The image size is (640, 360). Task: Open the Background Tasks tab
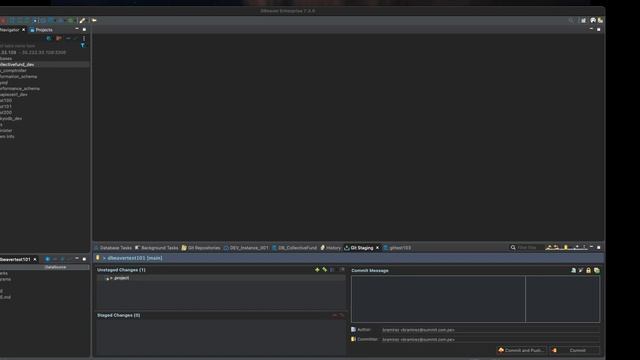pos(157,248)
